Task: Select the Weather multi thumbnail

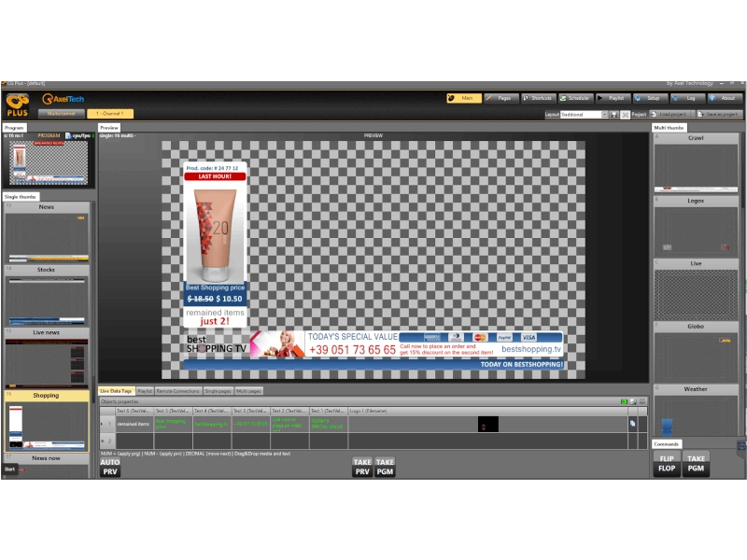Action: coord(696,411)
